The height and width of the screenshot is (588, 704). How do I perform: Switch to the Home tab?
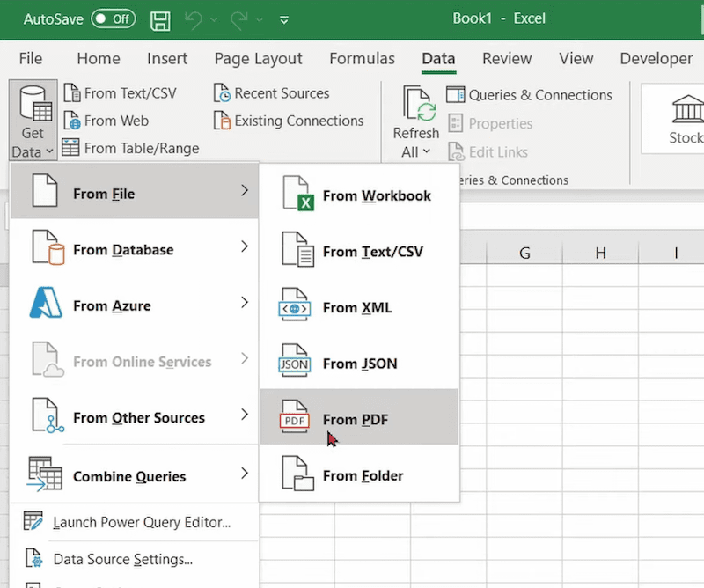(99, 58)
